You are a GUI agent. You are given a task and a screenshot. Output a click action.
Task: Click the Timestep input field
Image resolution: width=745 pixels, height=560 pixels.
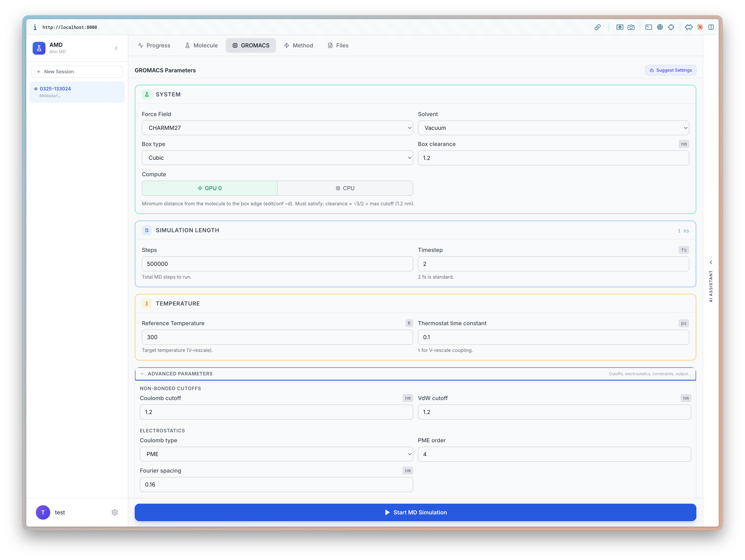pyautogui.click(x=553, y=264)
